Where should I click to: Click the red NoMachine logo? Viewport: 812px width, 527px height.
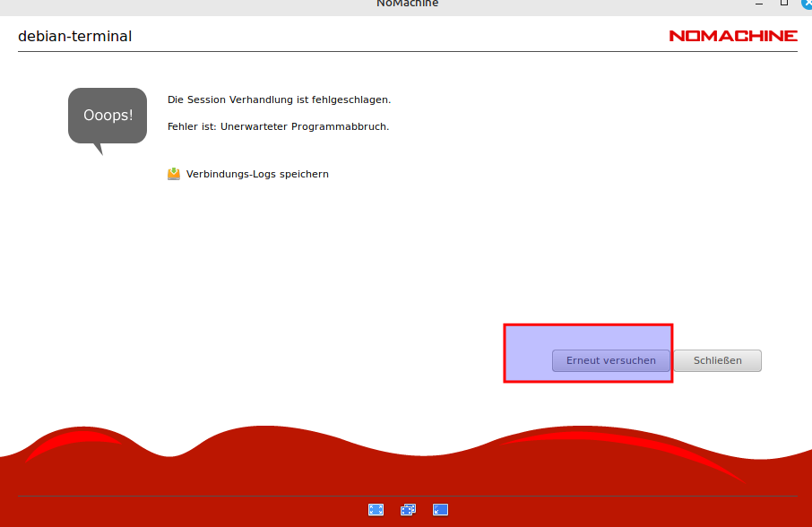coord(732,36)
